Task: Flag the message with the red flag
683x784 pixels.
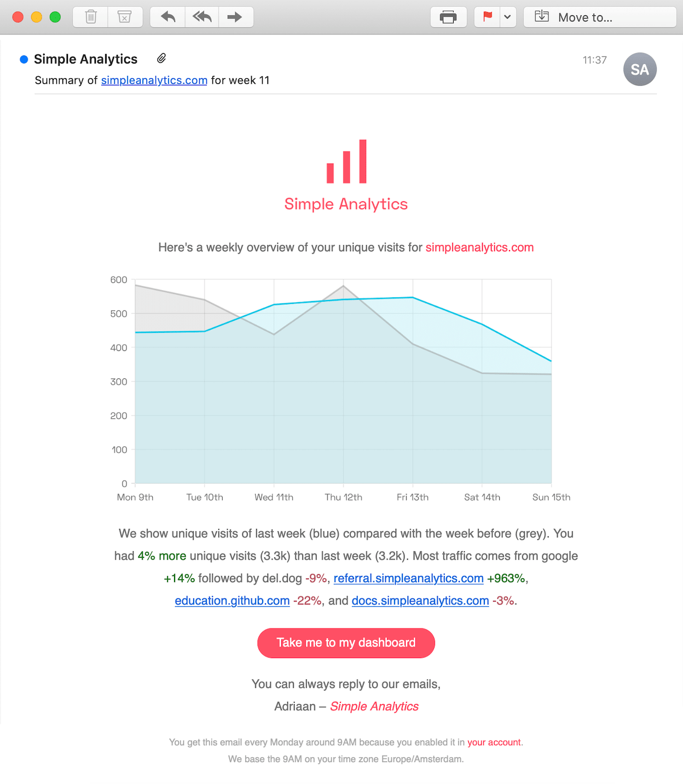Action: tap(487, 17)
